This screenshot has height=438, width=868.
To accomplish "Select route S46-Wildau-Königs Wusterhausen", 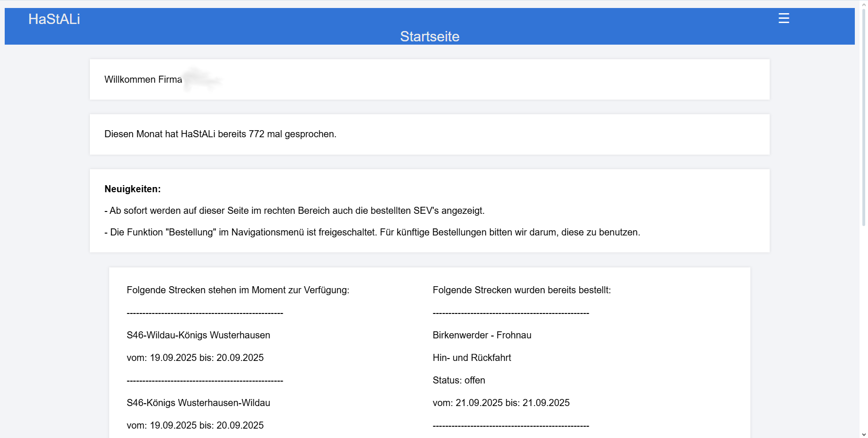I will coord(199,335).
